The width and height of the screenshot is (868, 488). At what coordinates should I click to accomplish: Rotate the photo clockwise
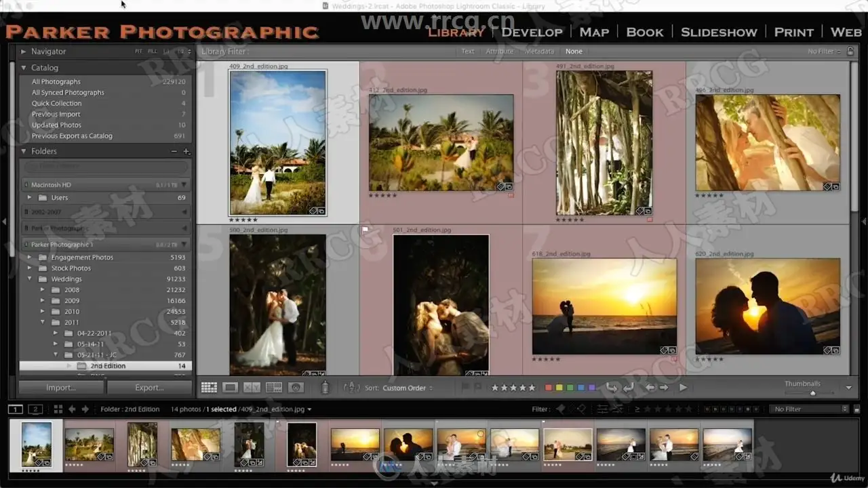[628, 388]
